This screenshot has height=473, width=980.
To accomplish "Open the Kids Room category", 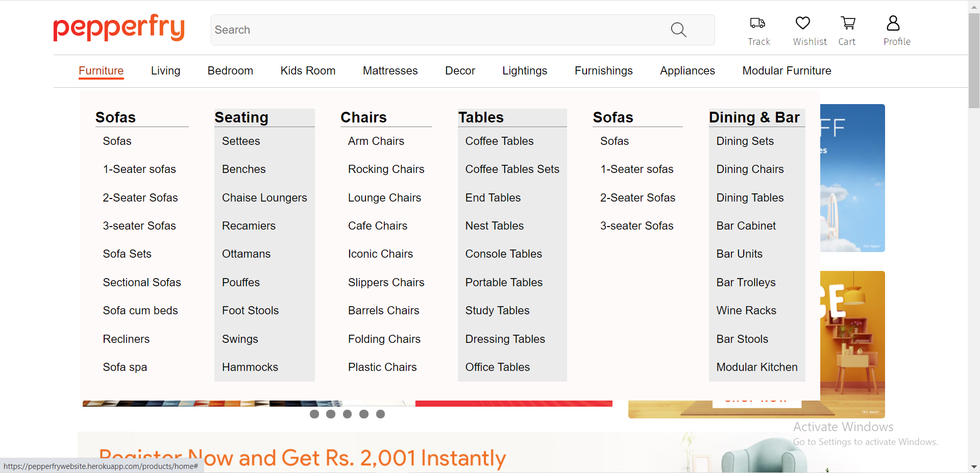I will pyautogui.click(x=307, y=70).
